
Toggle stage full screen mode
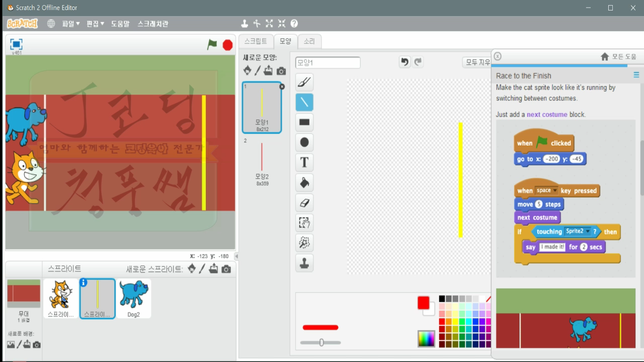pos(16,44)
